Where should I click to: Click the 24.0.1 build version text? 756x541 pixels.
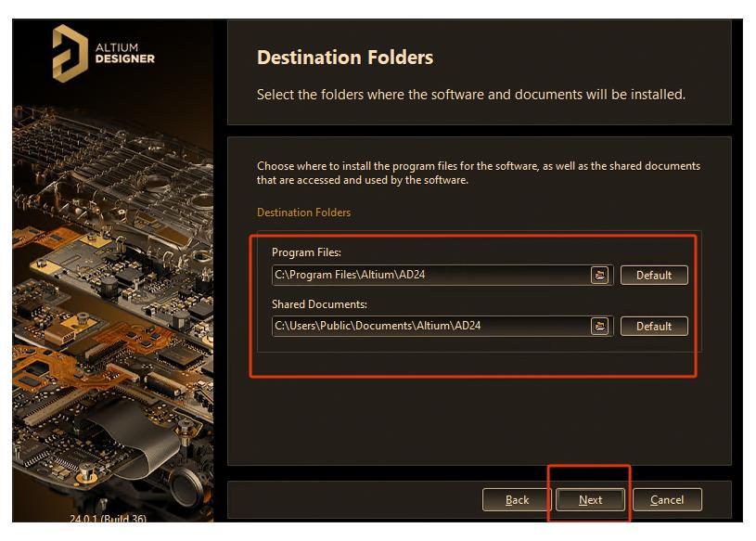(x=108, y=518)
